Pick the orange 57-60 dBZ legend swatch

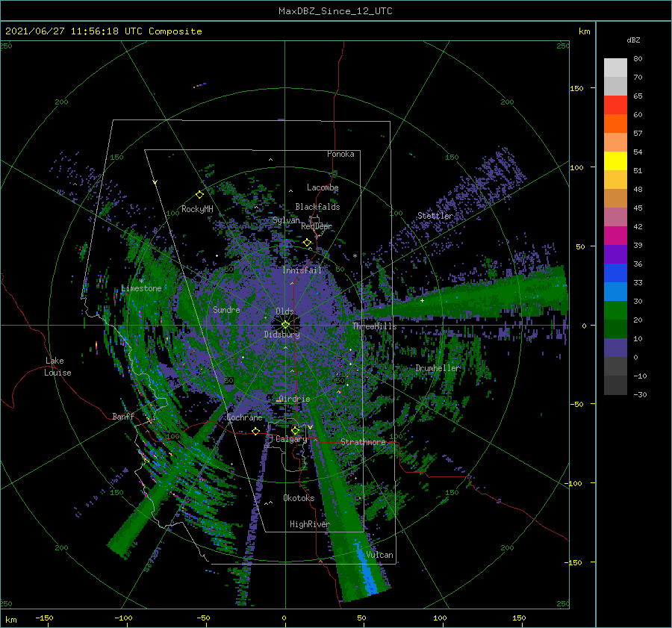pyautogui.click(x=615, y=124)
